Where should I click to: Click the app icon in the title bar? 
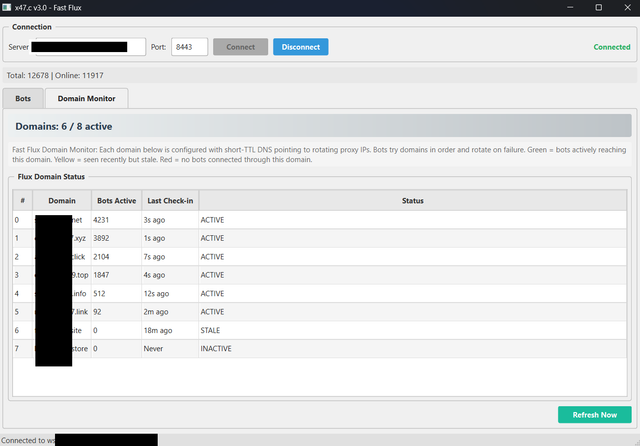click(7, 7)
